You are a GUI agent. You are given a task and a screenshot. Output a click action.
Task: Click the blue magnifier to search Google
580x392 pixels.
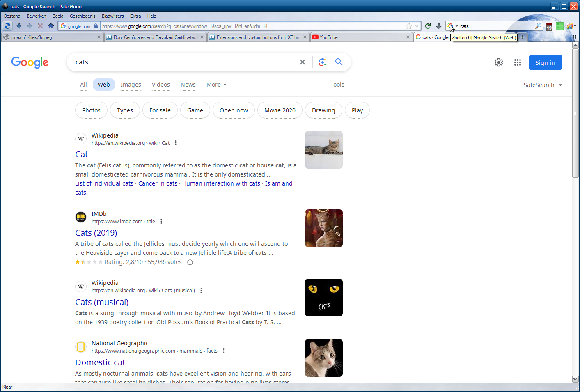(x=339, y=62)
